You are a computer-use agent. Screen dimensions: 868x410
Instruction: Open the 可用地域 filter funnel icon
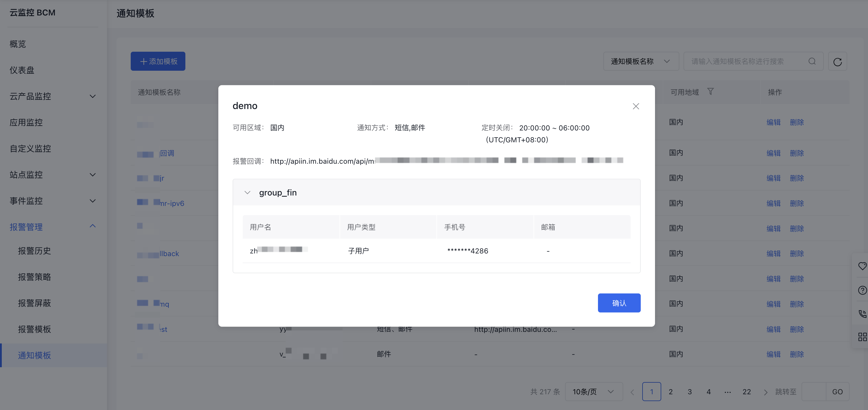click(710, 92)
